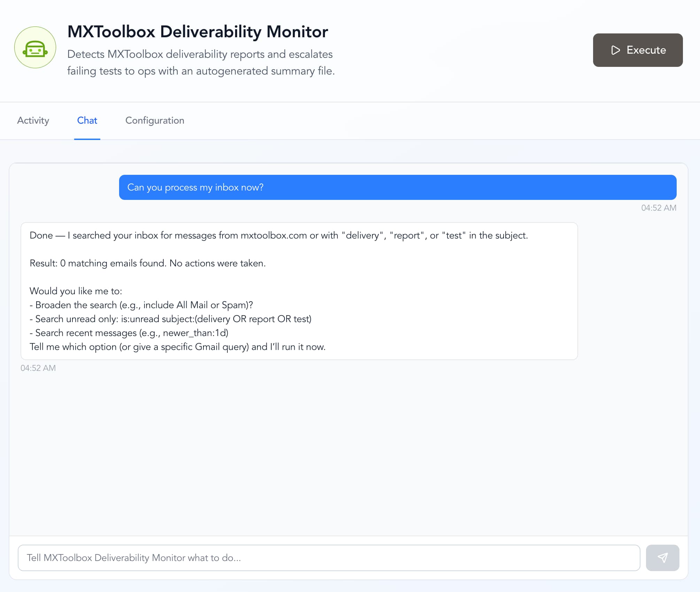The image size is (700, 592).
Task: Select the Chat tab
Action: coord(87,120)
